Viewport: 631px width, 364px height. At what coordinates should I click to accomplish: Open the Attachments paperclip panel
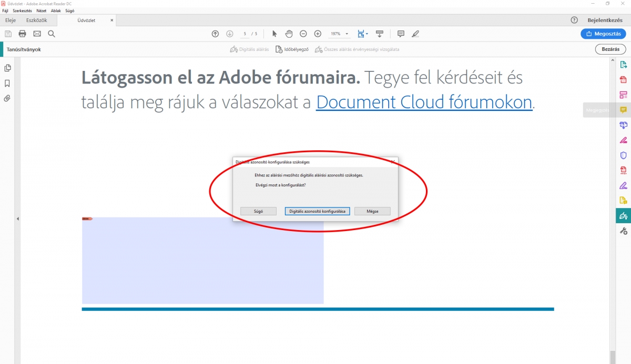tap(7, 98)
